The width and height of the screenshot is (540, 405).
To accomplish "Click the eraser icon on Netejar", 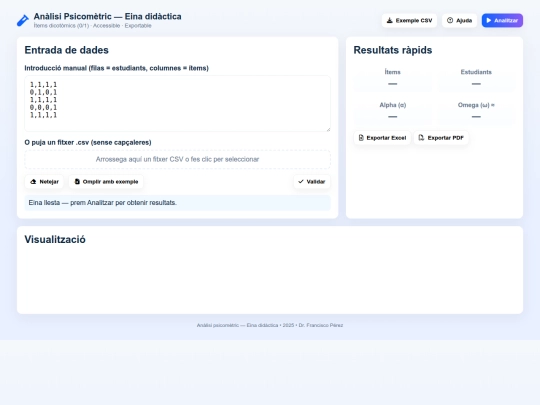I will coord(33,181).
